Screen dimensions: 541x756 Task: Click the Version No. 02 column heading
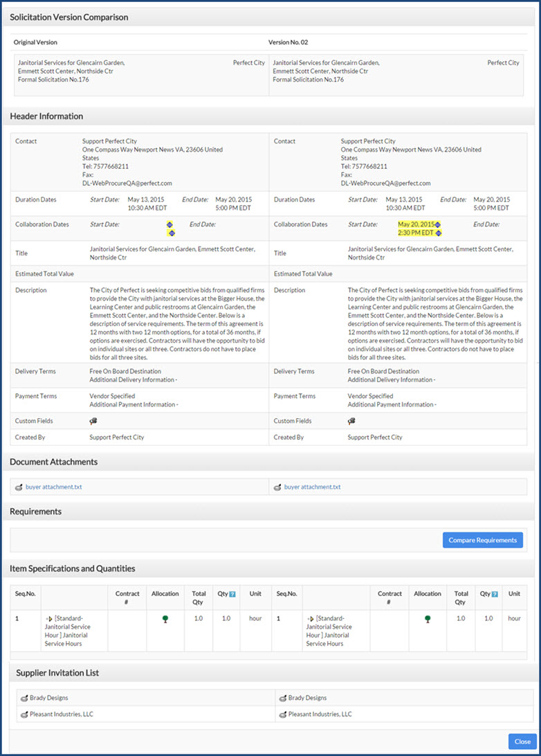point(288,42)
